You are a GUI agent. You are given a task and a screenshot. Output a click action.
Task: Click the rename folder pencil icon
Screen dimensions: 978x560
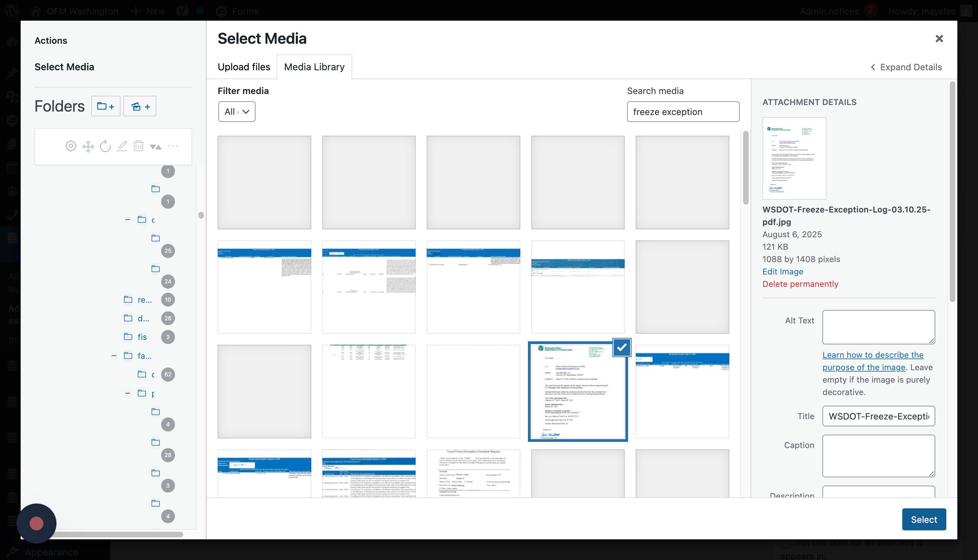click(122, 146)
